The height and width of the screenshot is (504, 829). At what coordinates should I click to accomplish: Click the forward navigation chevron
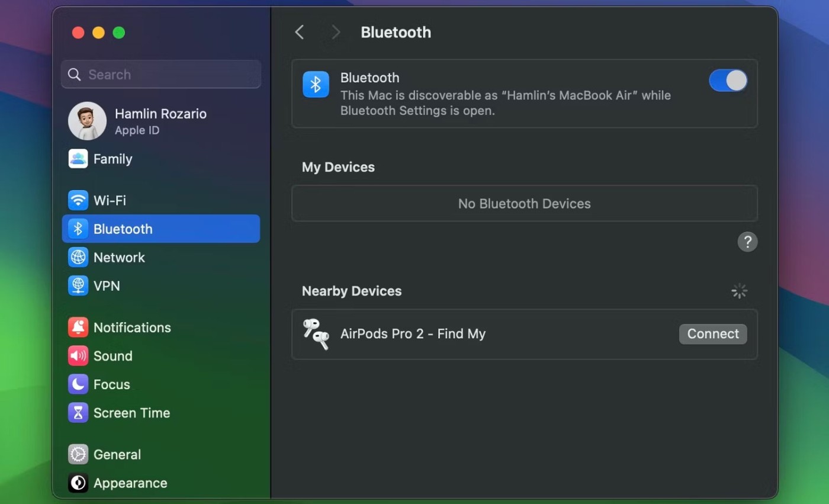336,33
